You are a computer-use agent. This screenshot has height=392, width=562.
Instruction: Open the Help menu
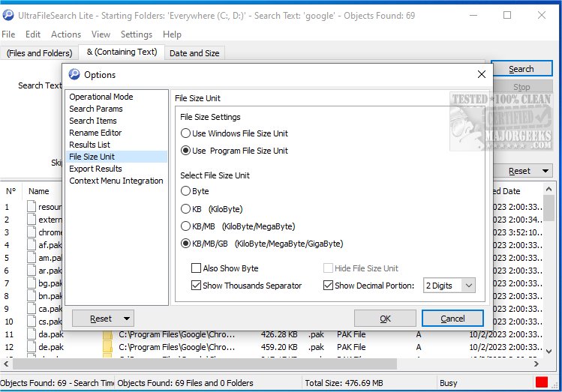click(x=172, y=34)
